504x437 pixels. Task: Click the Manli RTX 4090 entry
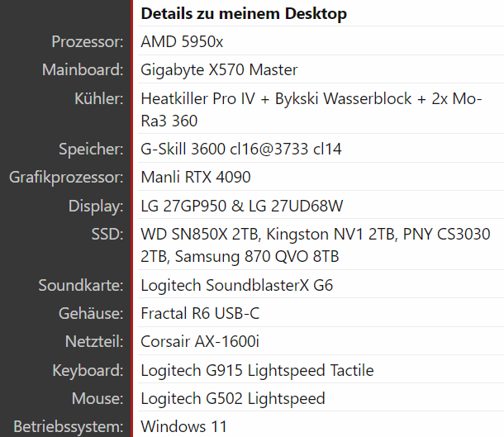[196, 177]
